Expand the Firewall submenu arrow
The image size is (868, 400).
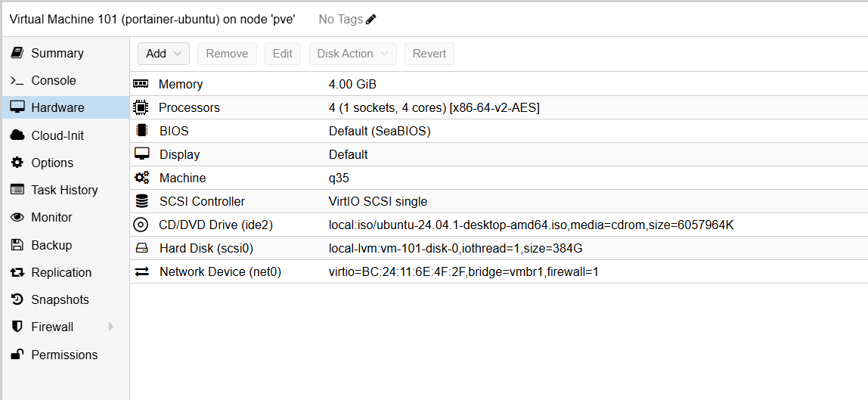(x=111, y=327)
